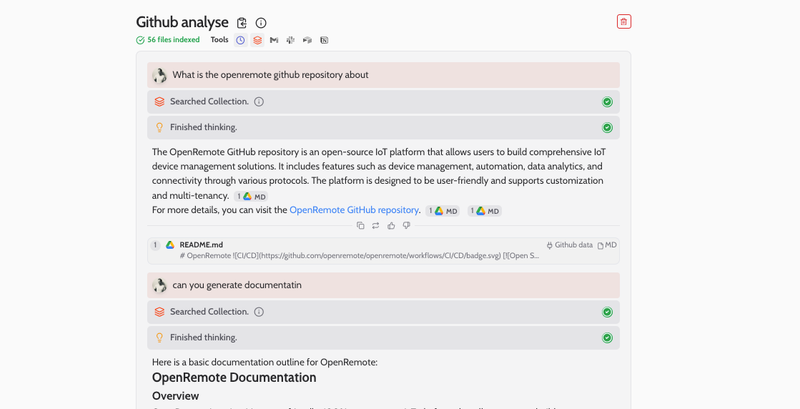Click the Github analyse title
This screenshot has height=409, width=800.
182,22
